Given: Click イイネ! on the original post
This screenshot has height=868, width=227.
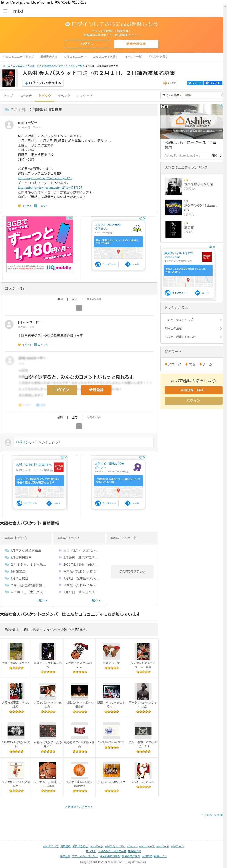Looking at the screenshot, I should [24, 206].
